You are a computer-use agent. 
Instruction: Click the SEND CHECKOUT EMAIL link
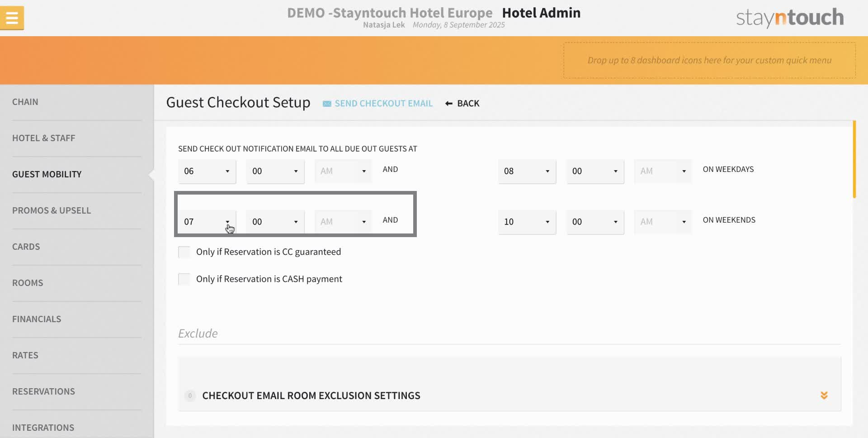coord(383,103)
